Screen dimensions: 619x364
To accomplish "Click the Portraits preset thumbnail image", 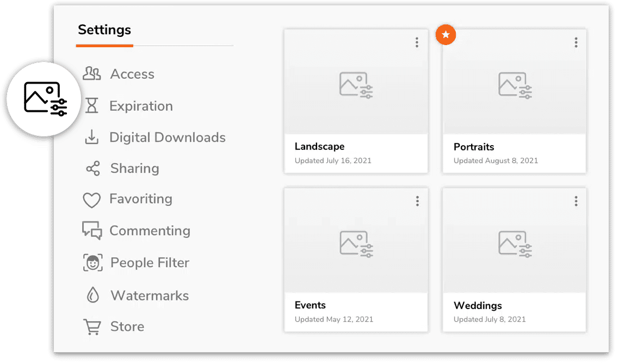I will [515, 82].
